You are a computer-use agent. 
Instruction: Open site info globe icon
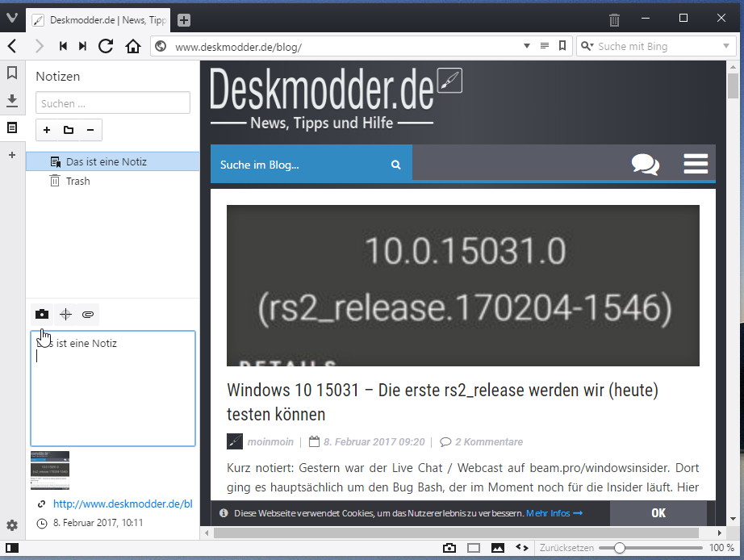pos(161,46)
